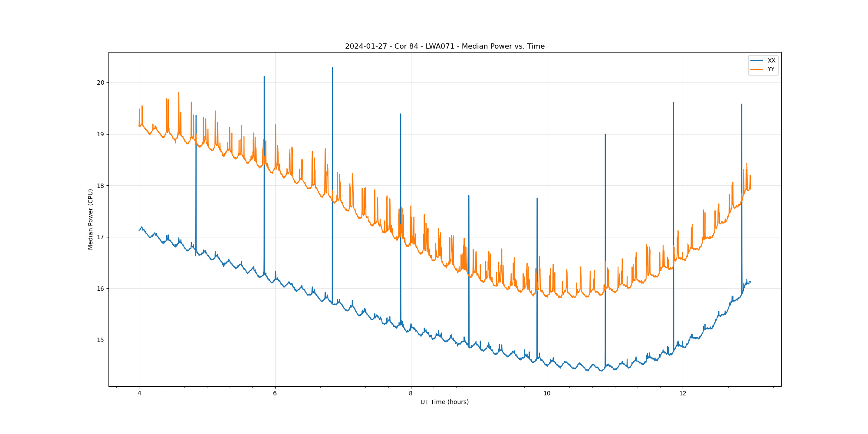Click the "UT Time (hours)" x-axis label
The image size is (868, 434).
tap(444, 402)
